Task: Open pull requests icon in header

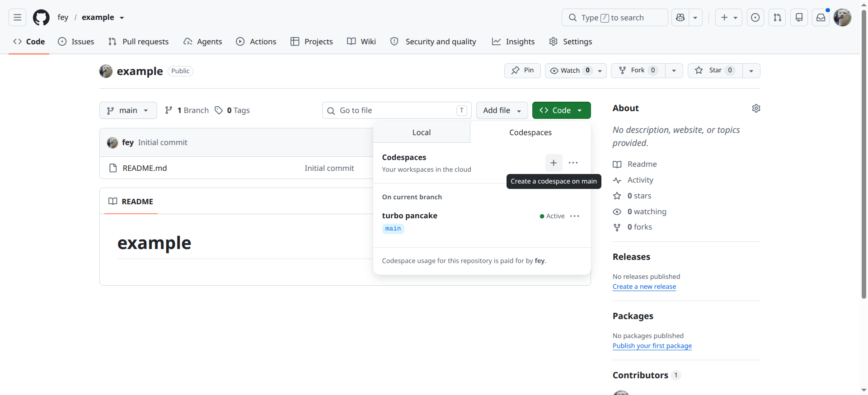Action: [x=777, y=18]
